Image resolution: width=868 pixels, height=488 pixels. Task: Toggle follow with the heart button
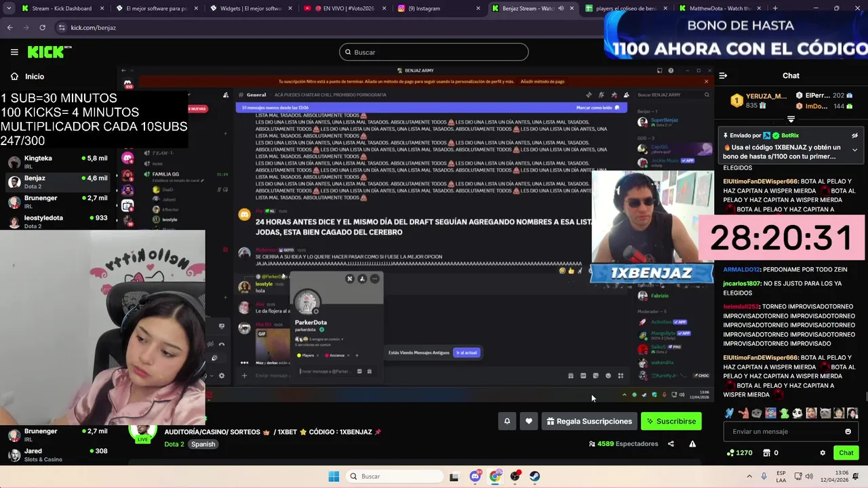(529, 422)
